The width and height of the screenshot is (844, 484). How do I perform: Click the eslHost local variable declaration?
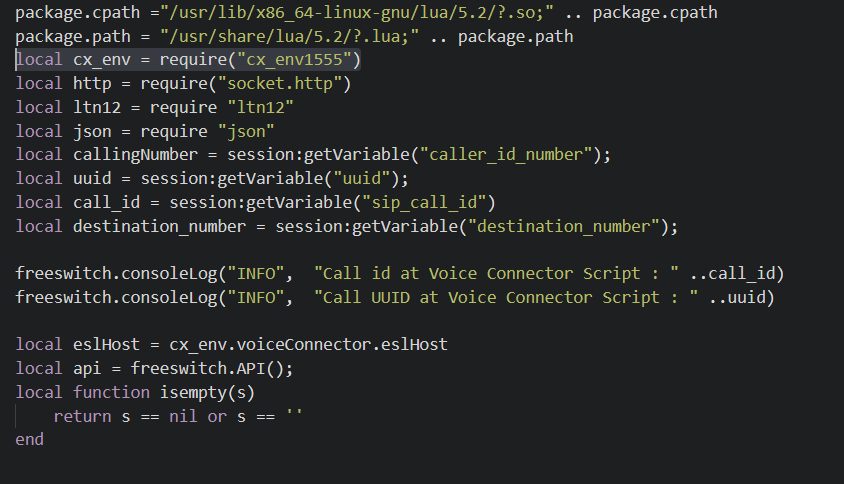pyautogui.click(x=112, y=344)
